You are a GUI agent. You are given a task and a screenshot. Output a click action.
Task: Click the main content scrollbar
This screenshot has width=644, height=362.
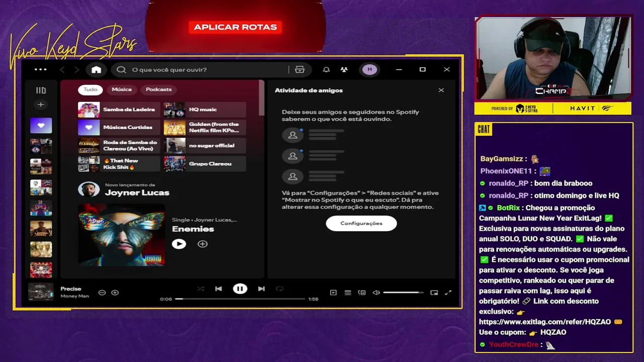261,98
